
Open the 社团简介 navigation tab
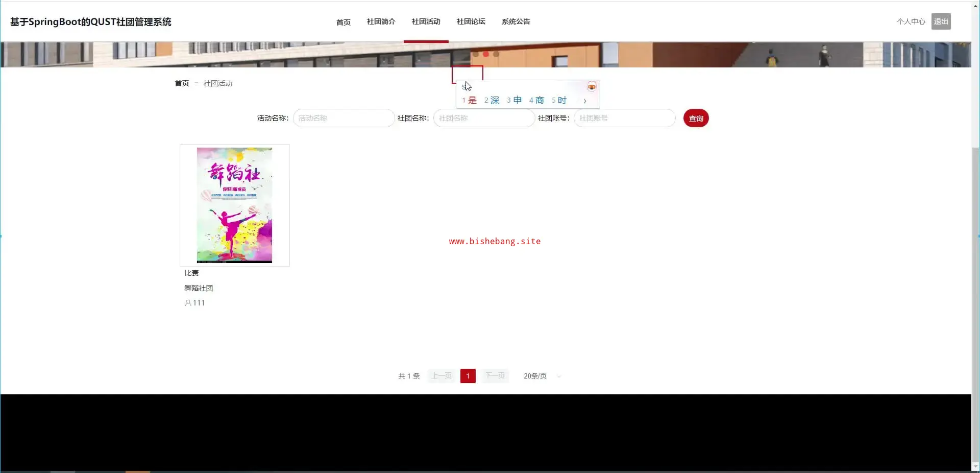click(x=381, y=21)
